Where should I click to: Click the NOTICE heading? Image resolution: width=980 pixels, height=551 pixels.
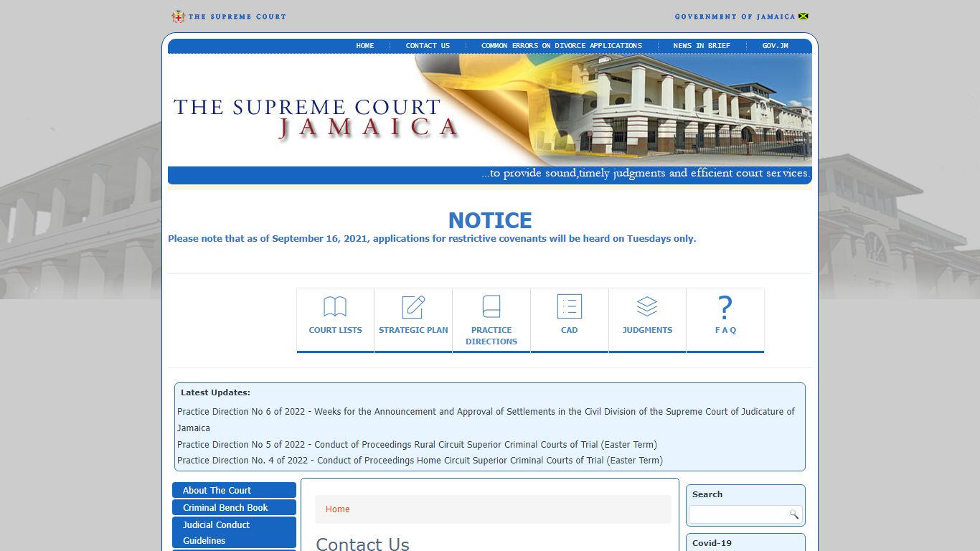(x=490, y=220)
